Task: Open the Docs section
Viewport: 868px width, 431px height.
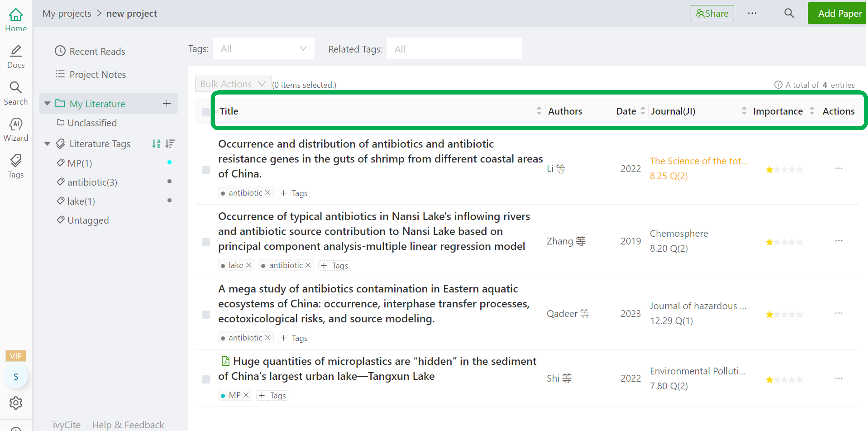Action: click(x=16, y=57)
